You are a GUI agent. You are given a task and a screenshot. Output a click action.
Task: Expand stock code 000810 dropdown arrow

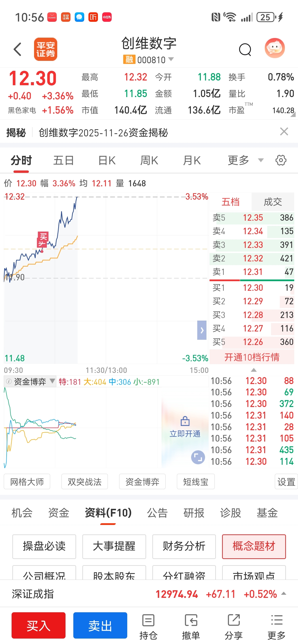(x=171, y=59)
